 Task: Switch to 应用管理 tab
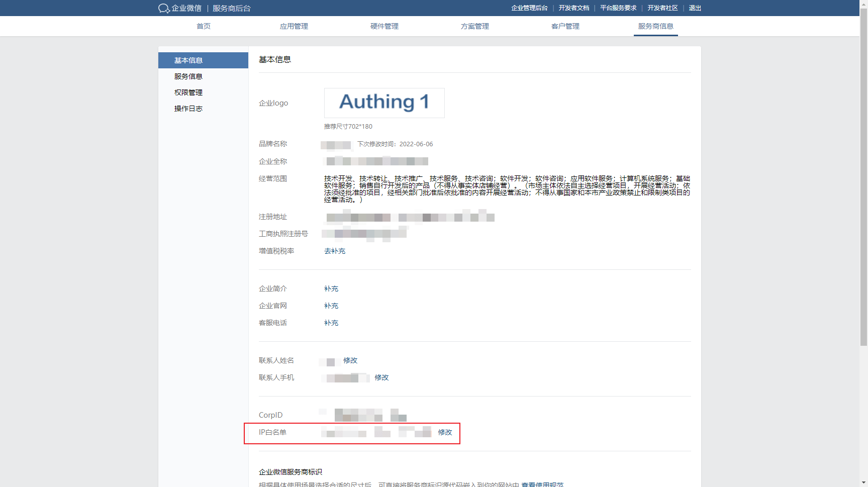(x=294, y=26)
